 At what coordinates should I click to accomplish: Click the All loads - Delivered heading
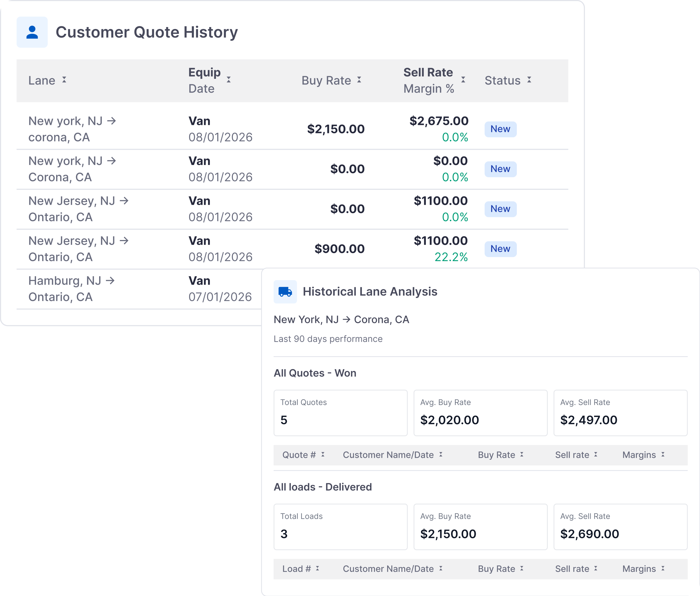323,487
